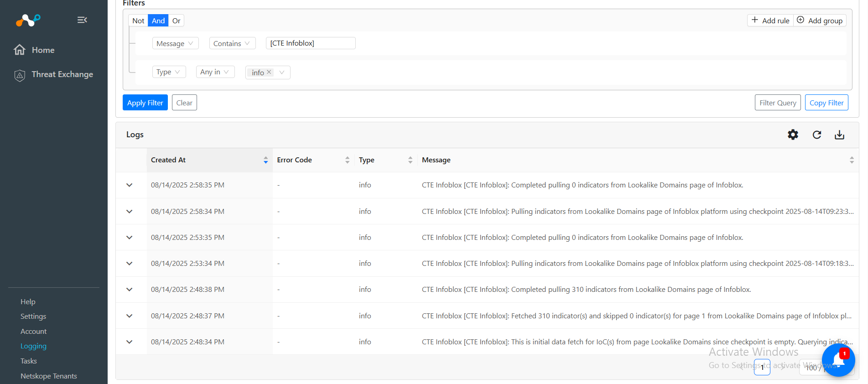The height and width of the screenshot is (384, 868).
Task: Open Home via its house icon
Action: coord(20,50)
